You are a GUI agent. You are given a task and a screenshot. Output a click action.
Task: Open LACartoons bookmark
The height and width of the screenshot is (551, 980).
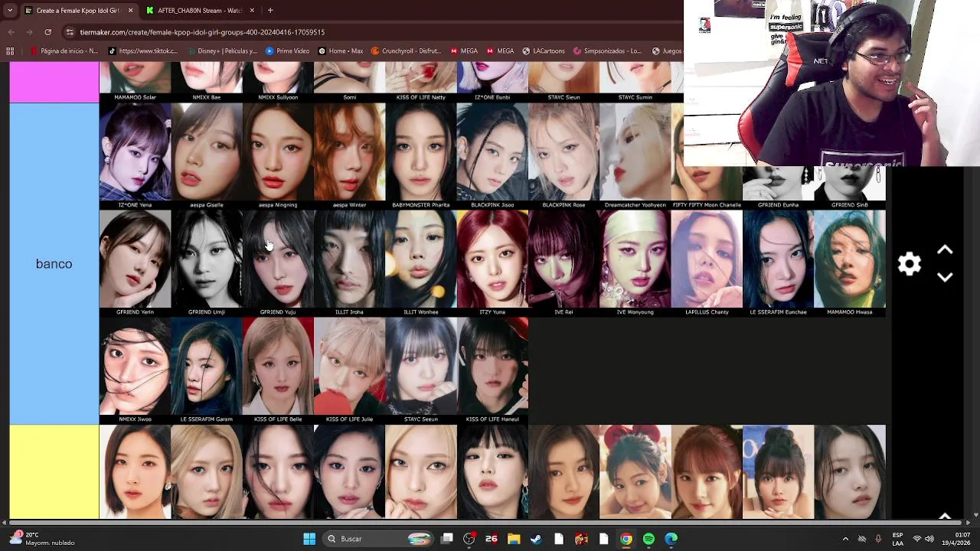(544, 51)
